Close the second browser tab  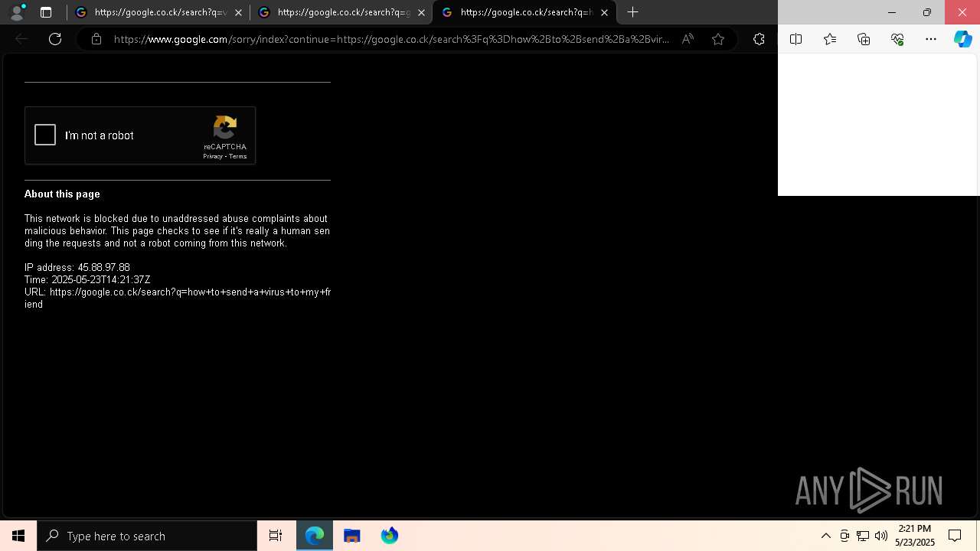pyautogui.click(x=421, y=12)
